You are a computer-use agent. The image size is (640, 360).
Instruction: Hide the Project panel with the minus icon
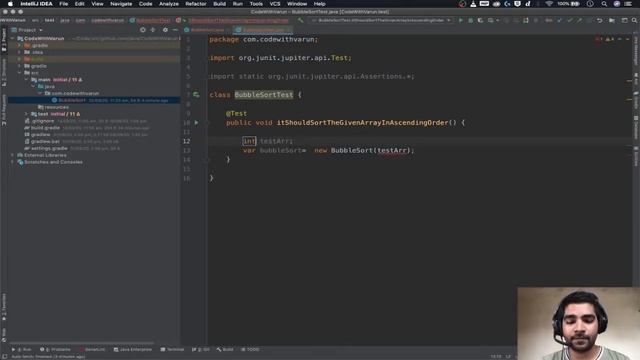tap(176, 30)
